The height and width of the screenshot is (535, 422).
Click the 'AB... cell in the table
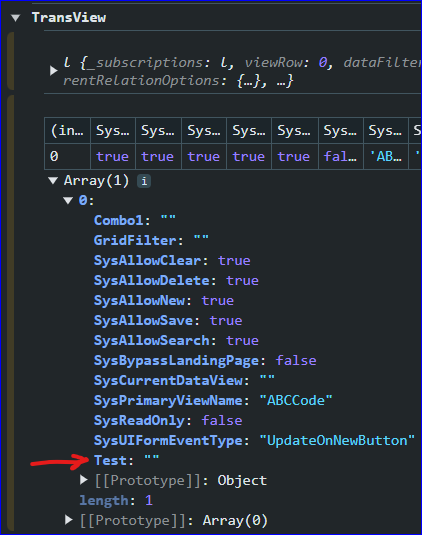click(386, 157)
